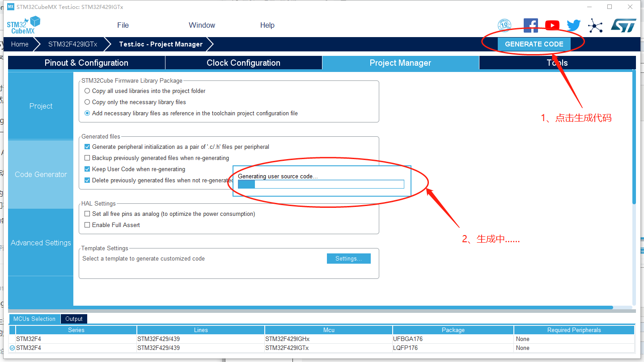The height and width of the screenshot is (362, 644).
Task: Click the horizontal scrollbar under settings panel
Action: pyautogui.click(x=310, y=307)
